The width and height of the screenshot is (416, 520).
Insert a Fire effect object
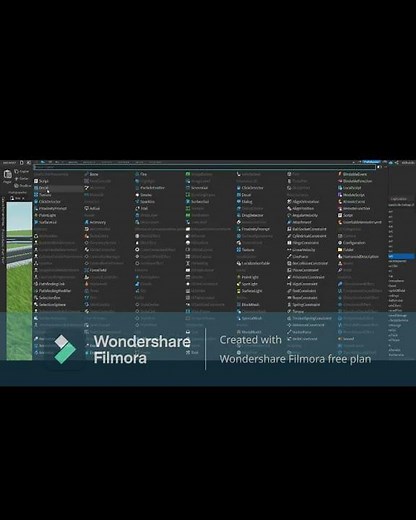141,174
